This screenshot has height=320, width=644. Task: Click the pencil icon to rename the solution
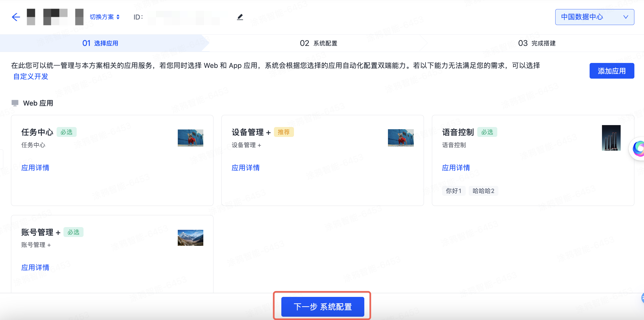[x=240, y=17]
